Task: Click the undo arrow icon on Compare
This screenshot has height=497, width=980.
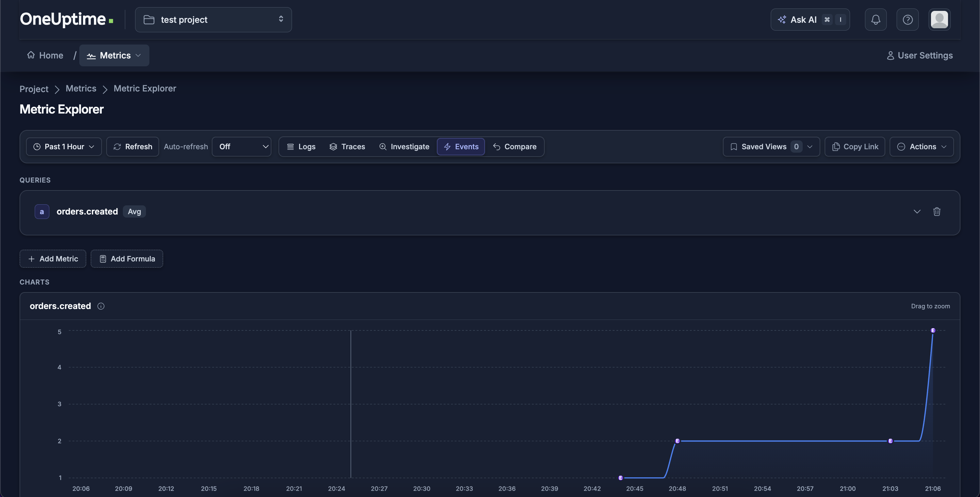Action: [496, 147]
